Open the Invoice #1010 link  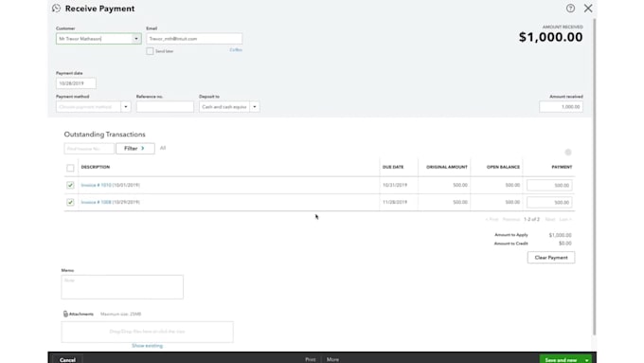(96, 185)
